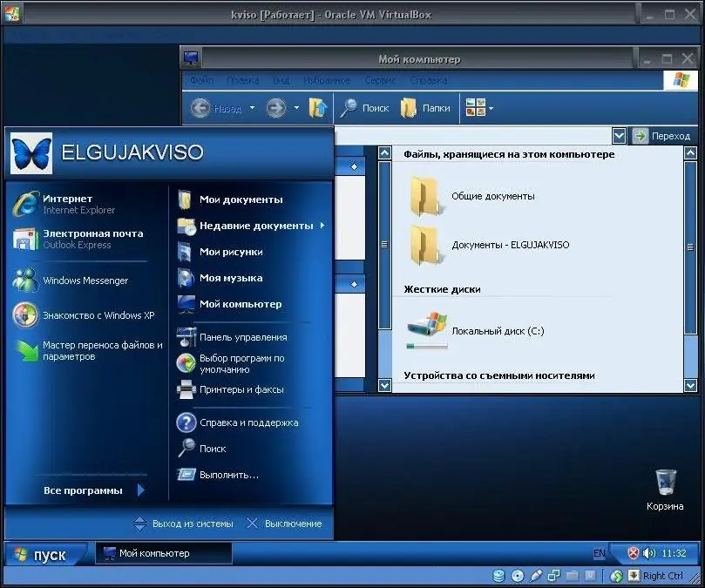This screenshot has height=588, width=705.
Task: Click VirtualBox USB status icon
Action: [536, 576]
